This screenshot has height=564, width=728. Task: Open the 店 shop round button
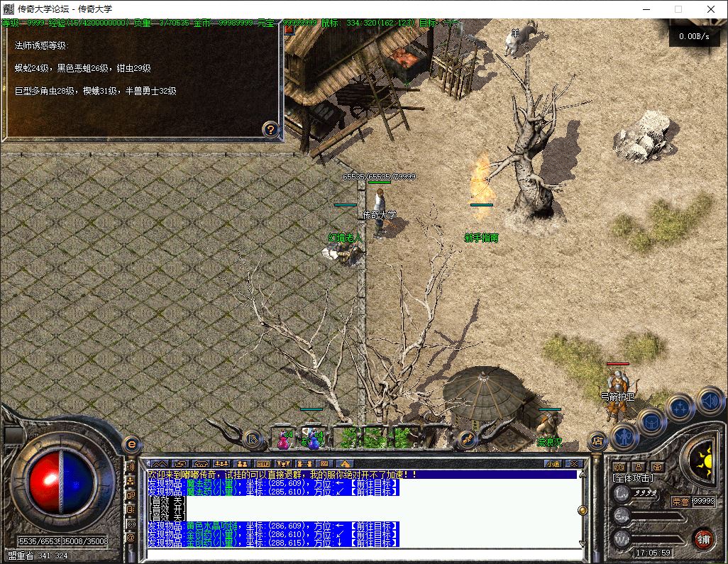click(597, 441)
